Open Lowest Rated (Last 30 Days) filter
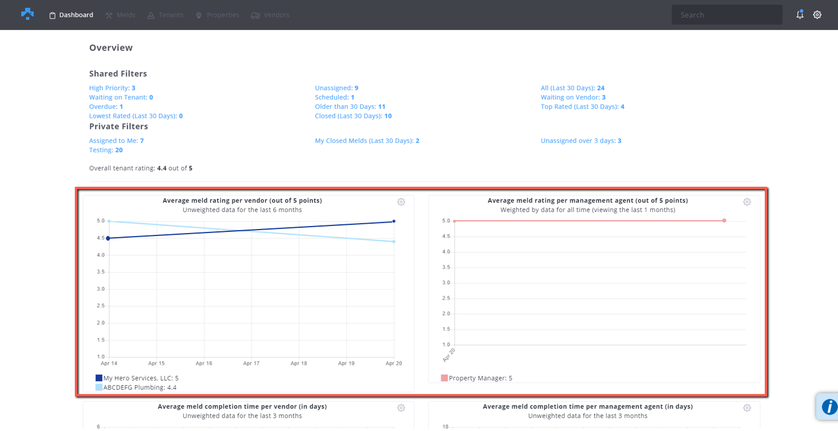This screenshot has width=838, height=431. pyautogui.click(x=136, y=116)
